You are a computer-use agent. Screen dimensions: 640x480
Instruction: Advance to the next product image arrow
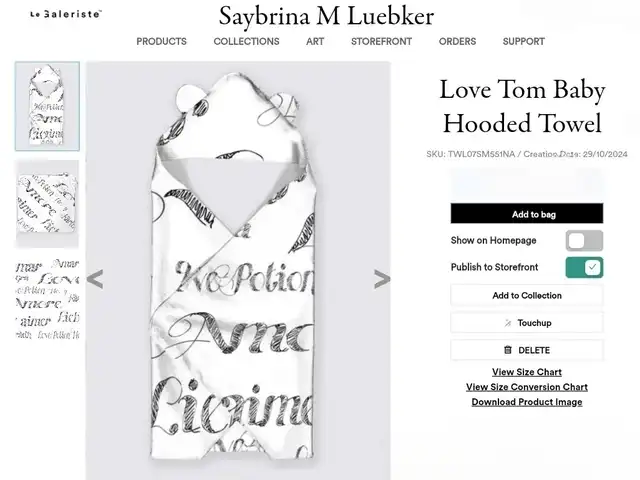pyautogui.click(x=382, y=279)
